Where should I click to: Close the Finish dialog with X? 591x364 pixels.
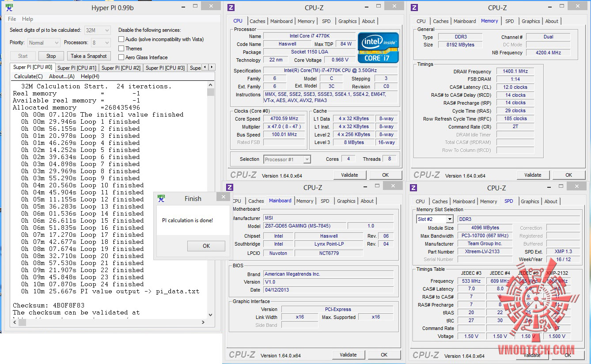(x=224, y=197)
